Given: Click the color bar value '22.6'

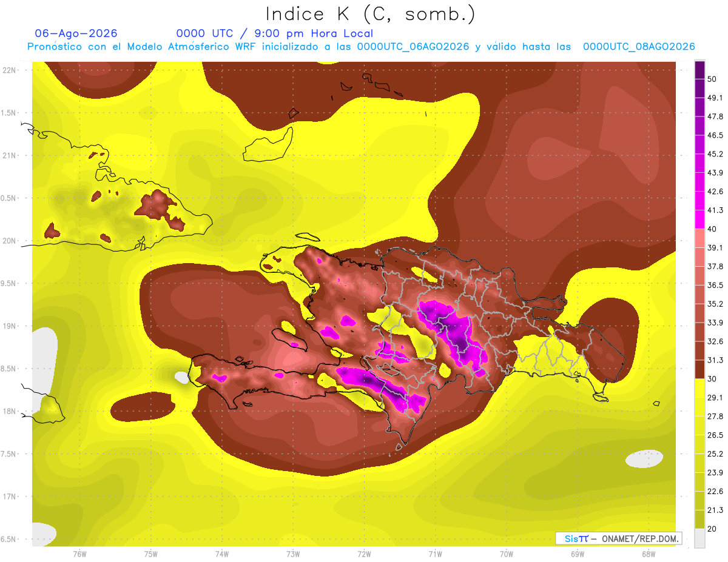Looking at the screenshot, I should (x=715, y=492).
